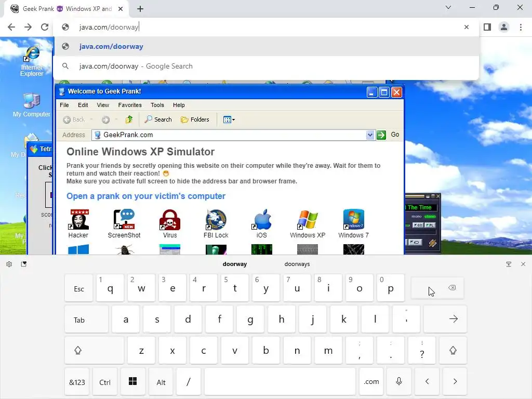Click 'Open a prank on your victim's computer' link

pos(146,196)
